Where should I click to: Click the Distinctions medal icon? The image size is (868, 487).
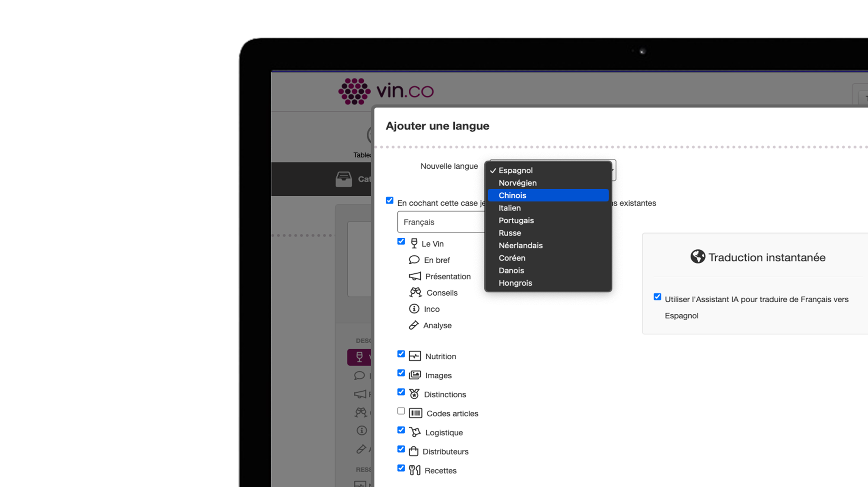[414, 394]
